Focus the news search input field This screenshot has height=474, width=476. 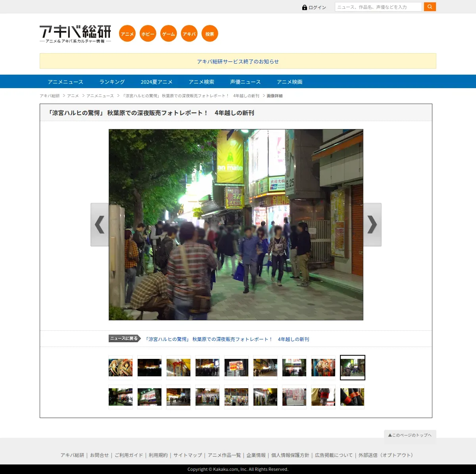tap(378, 7)
